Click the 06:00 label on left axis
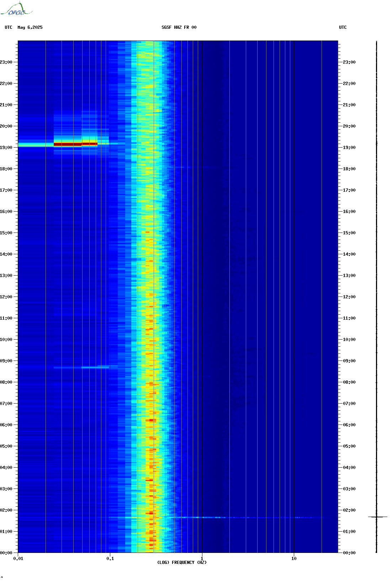Screen dimensions: 392x581 coord(6,425)
